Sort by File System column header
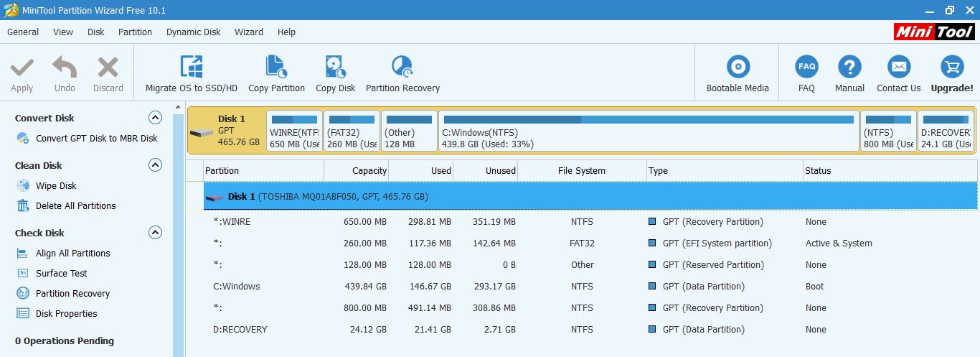Screen dimensions: 980x357 582,171
